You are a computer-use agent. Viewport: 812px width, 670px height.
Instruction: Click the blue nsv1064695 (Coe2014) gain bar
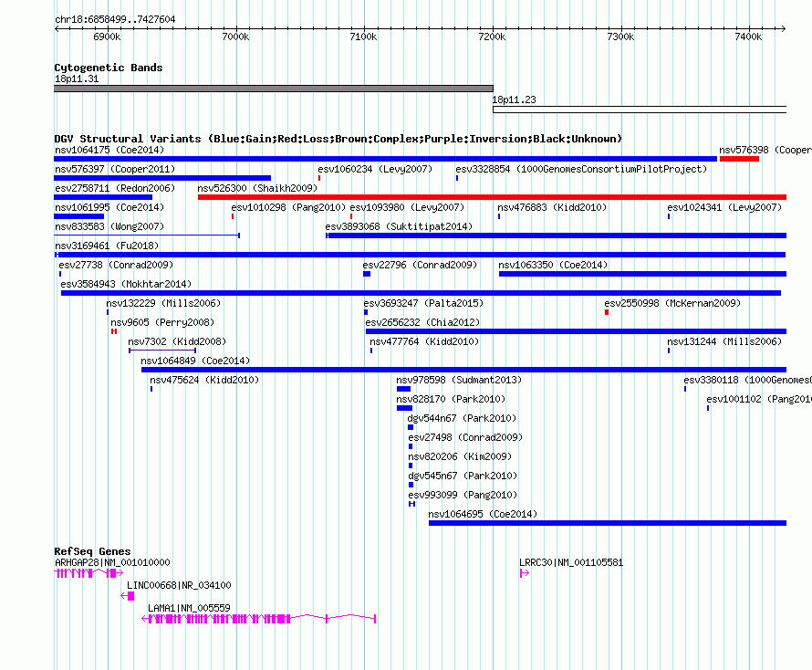608,523
